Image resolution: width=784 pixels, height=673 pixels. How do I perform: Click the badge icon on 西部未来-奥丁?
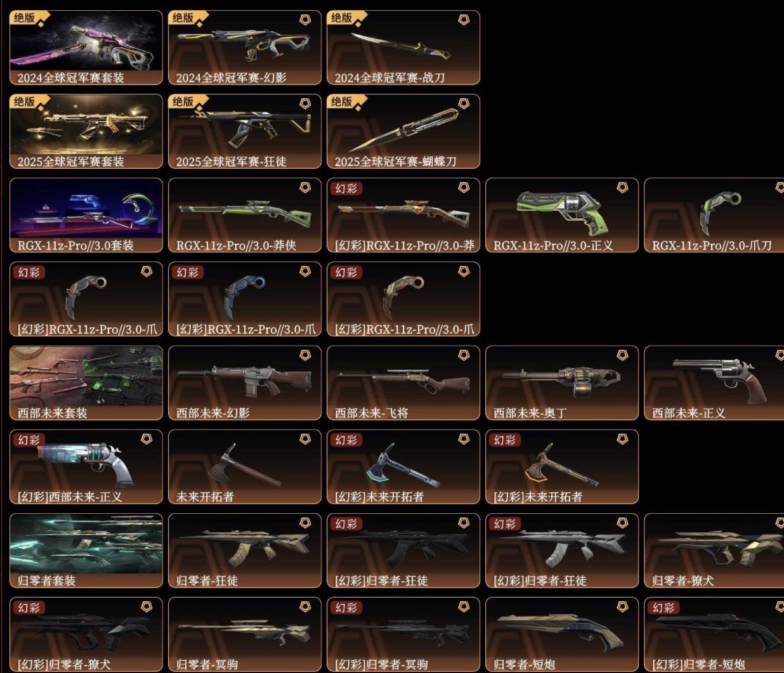pos(622,355)
